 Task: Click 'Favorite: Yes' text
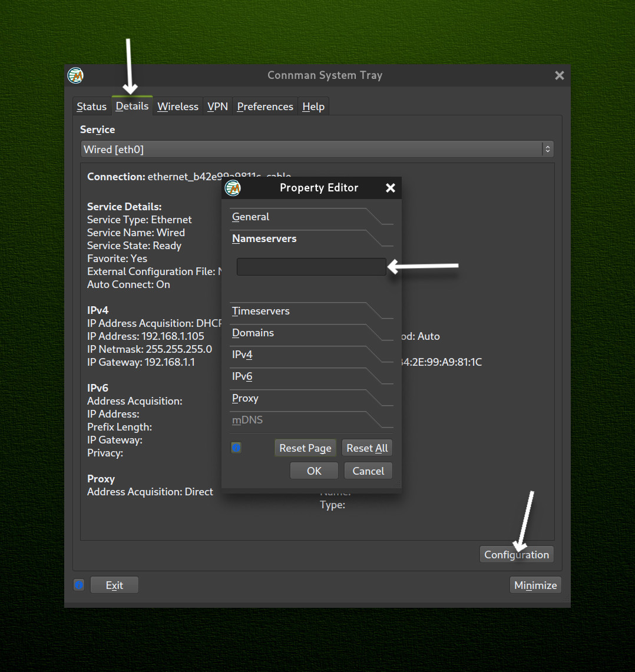tap(117, 259)
